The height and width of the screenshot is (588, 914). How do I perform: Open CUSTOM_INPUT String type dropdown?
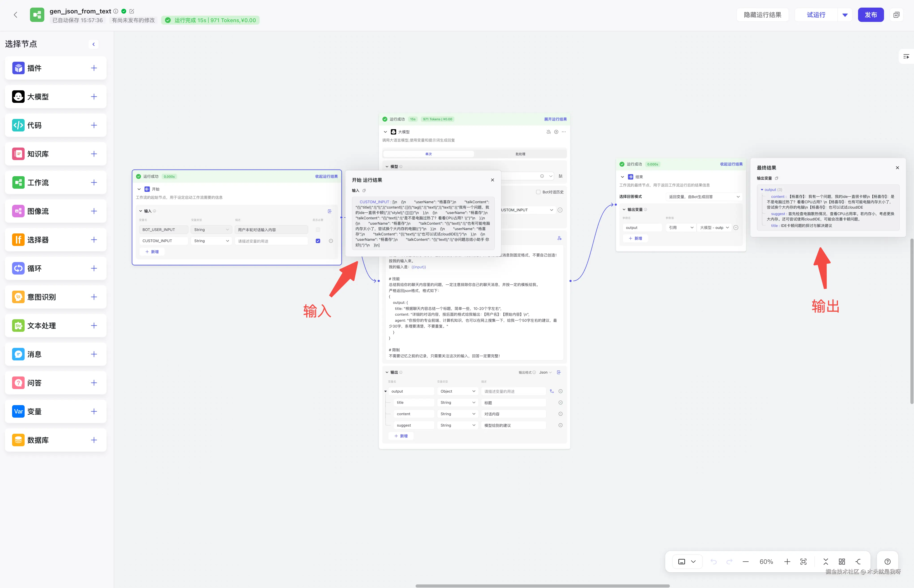coord(211,241)
